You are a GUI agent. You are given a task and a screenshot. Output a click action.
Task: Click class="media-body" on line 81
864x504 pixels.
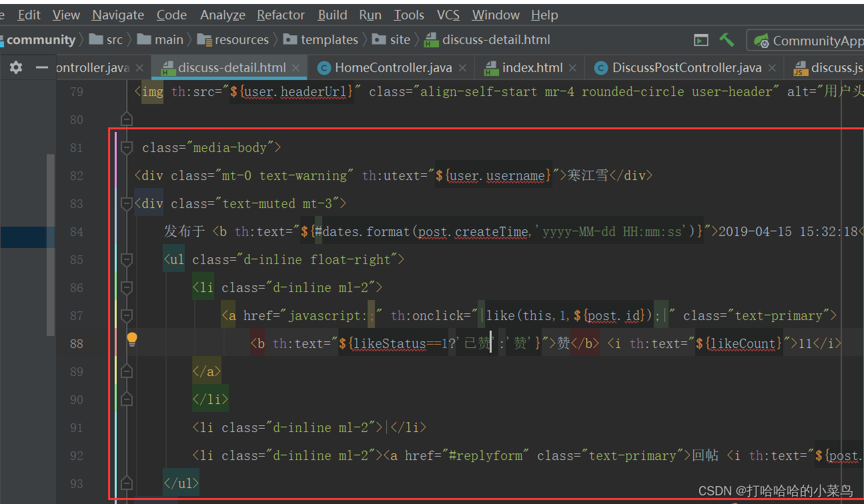pyautogui.click(x=207, y=147)
